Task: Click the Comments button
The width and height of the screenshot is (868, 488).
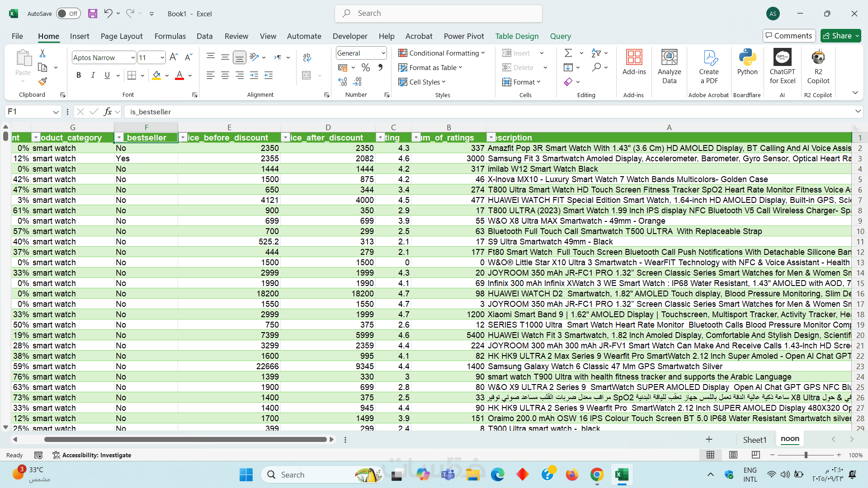Action: 789,36
